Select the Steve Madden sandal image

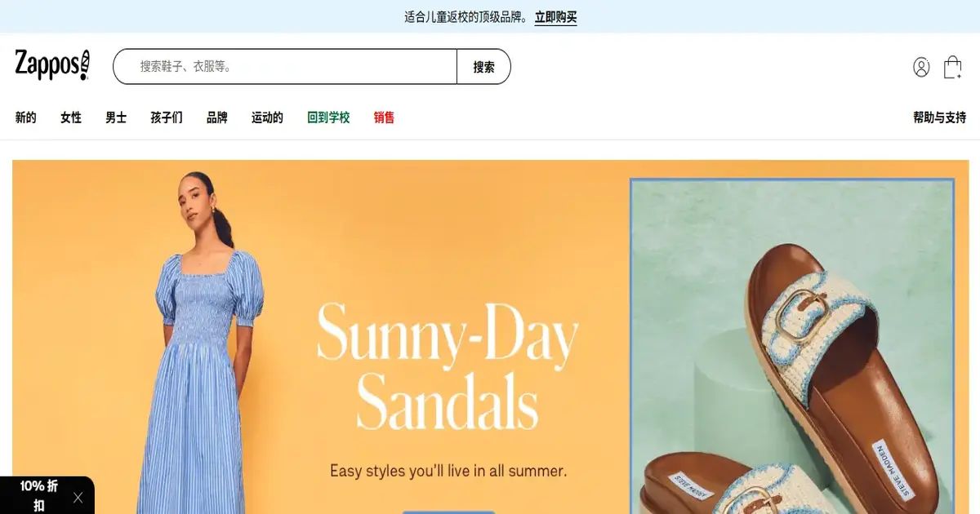tap(792, 346)
